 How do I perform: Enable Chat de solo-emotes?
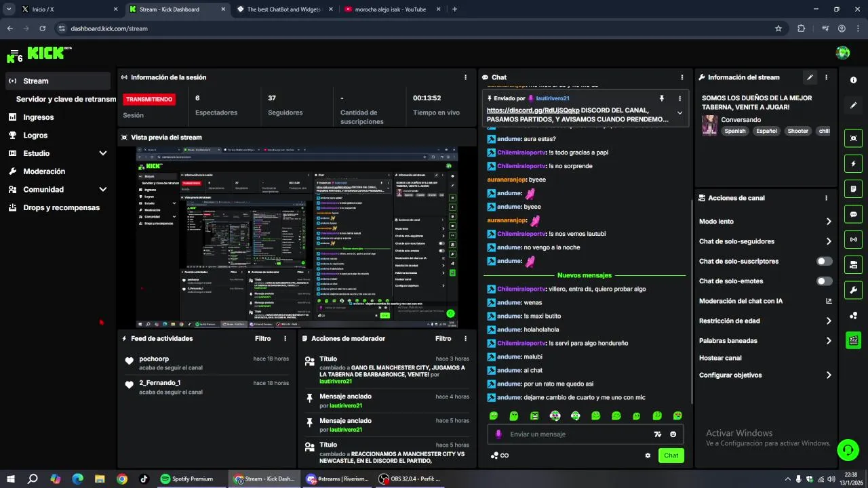(x=825, y=281)
